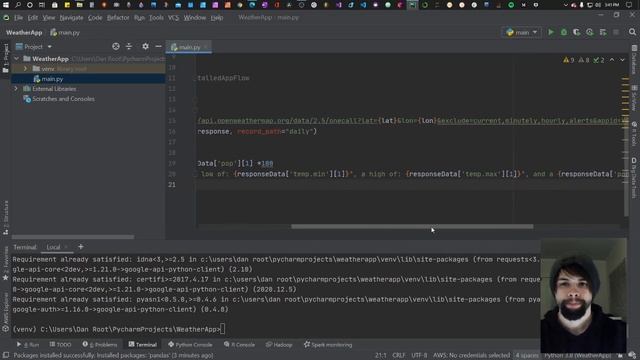
Task: Click the terminal command prompt input
Action: coord(222,329)
